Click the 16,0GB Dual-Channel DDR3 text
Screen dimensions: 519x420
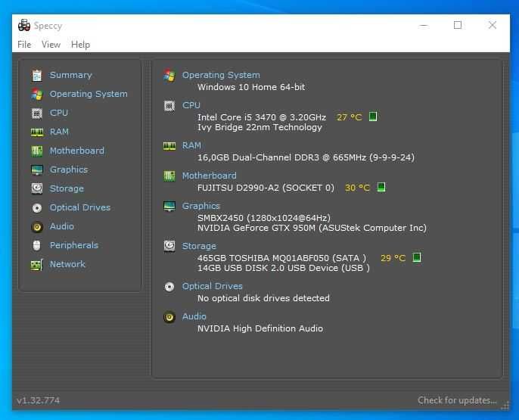tap(306, 157)
